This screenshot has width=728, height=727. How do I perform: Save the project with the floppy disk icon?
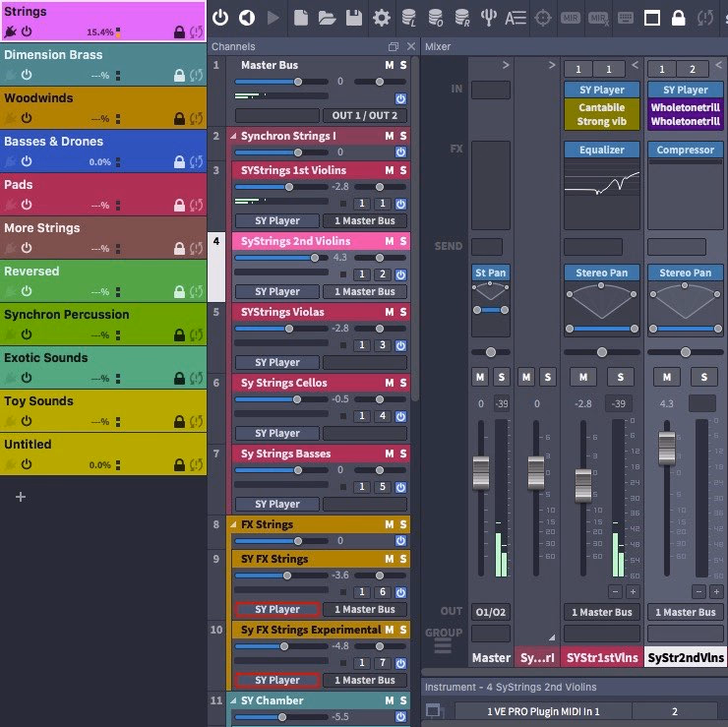pos(354,18)
